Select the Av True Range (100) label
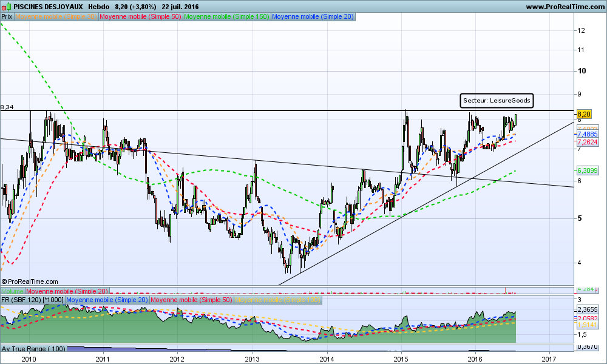The width and height of the screenshot is (607, 364). click(33, 348)
